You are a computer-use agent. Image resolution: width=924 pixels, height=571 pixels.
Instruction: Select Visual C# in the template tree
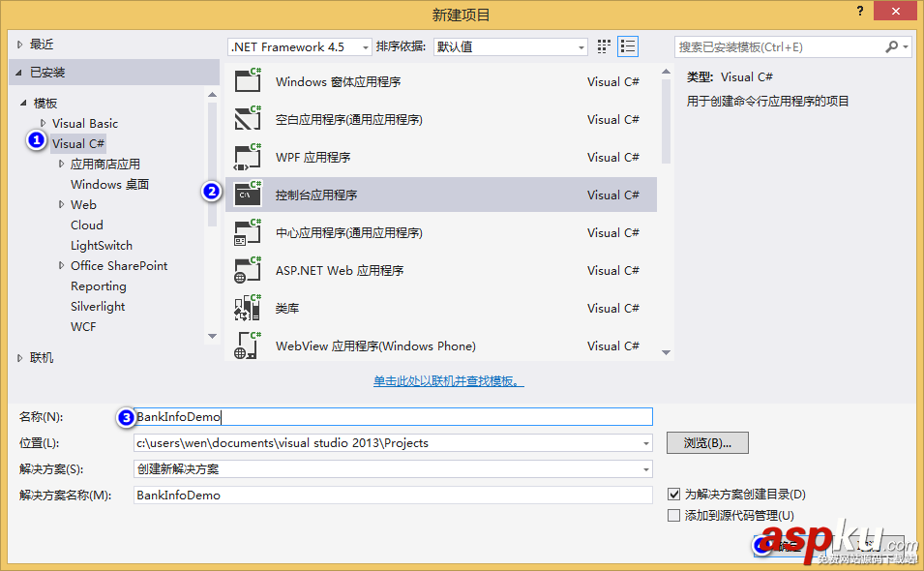(x=78, y=142)
